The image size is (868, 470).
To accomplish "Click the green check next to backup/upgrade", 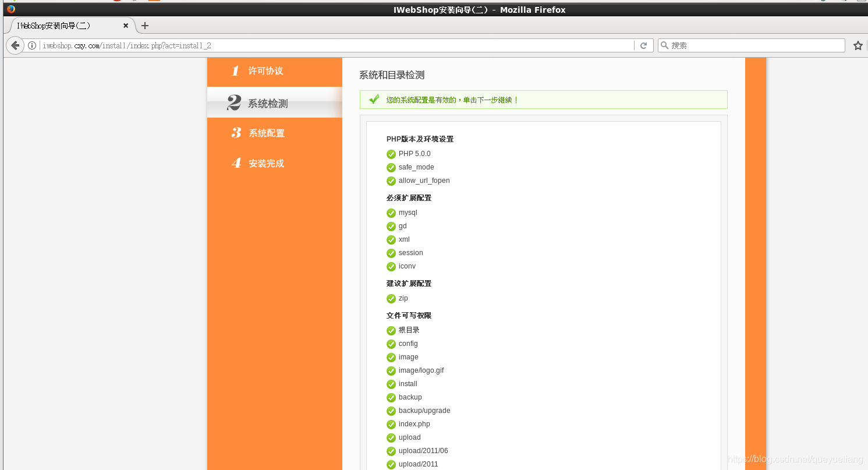I will [x=391, y=411].
